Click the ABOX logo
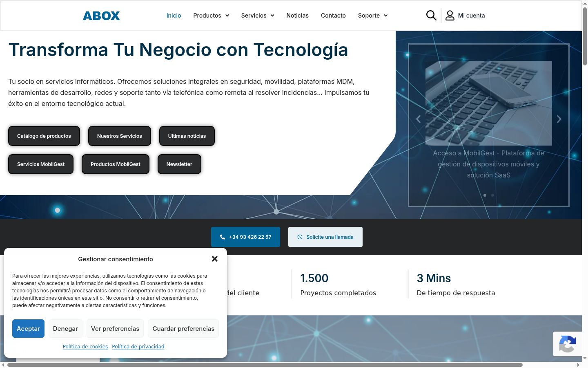Viewport: 588px width, 368px height. 101,16
